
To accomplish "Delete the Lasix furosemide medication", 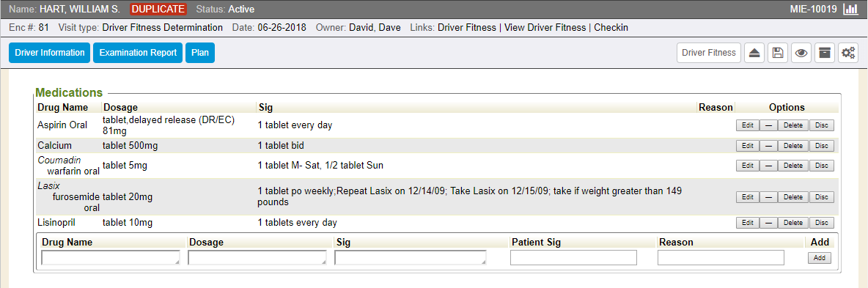I will pos(793,197).
